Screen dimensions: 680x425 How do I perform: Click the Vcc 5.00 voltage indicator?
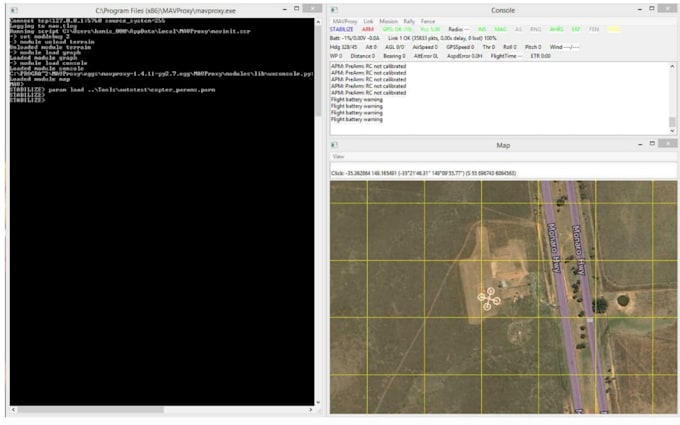(430, 29)
